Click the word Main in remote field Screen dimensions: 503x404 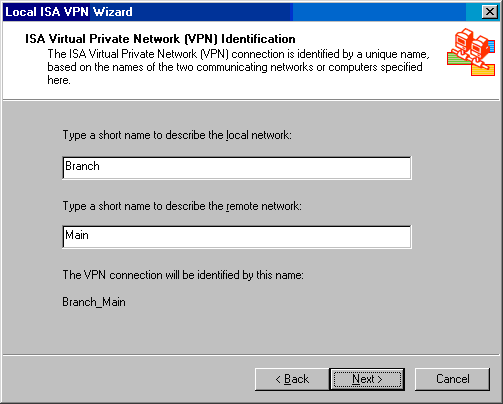(77, 235)
